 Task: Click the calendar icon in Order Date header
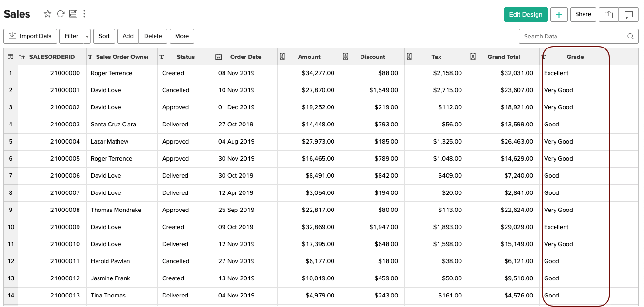click(x=219, y=57)
